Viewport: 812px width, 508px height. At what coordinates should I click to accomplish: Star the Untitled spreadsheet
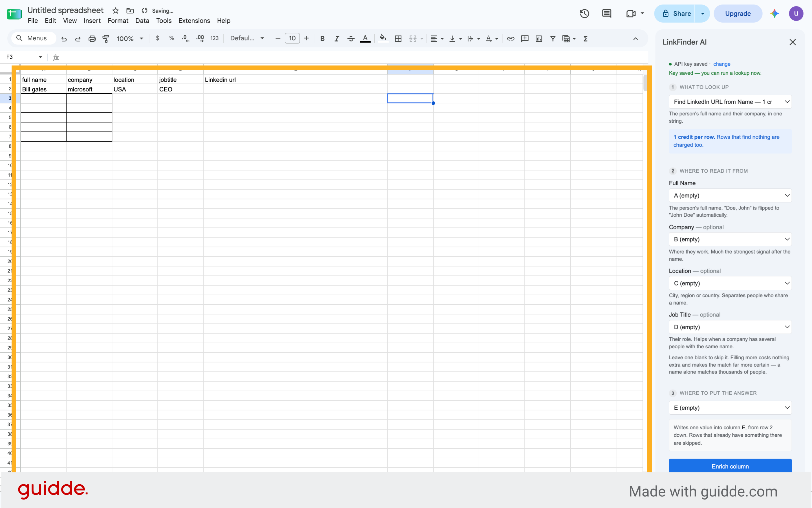pyautogui.click(x=116, y=11)
